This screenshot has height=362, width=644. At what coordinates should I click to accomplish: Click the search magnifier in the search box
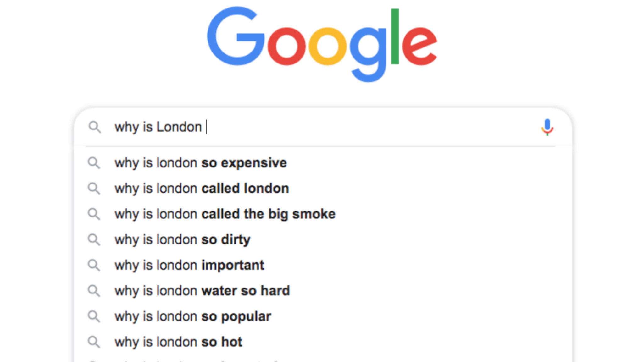(x=94, y=127)
